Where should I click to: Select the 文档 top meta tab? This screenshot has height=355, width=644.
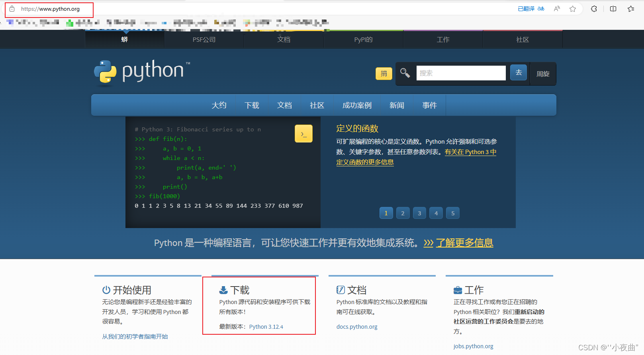284,39
